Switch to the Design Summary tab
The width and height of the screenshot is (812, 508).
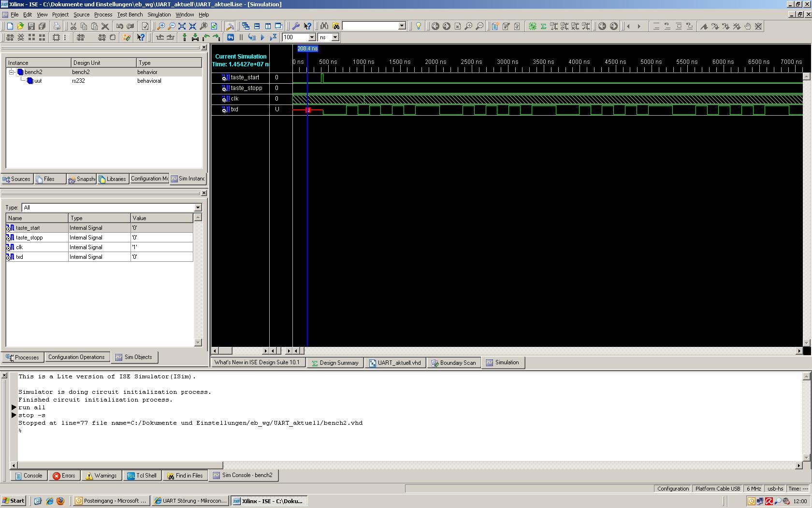click(335, 363)
